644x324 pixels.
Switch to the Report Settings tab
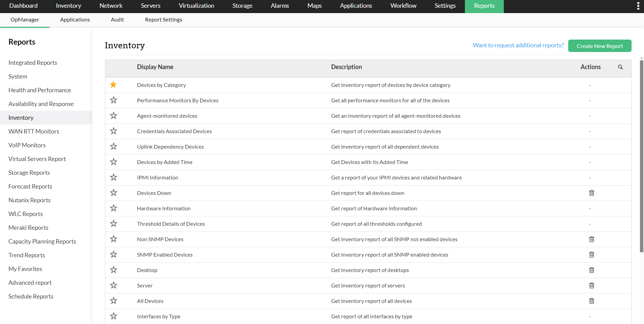point(163,19)
